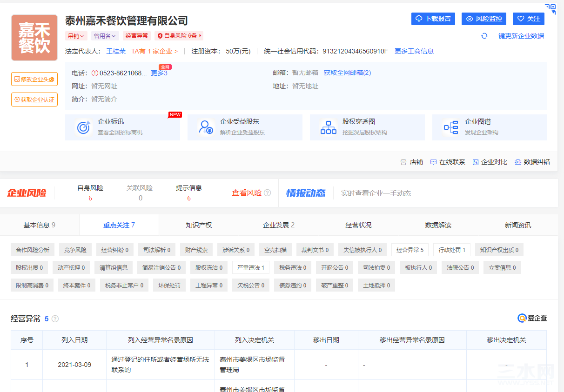The width and height of the screenshot is (564, 392).
Task: Select the 环保处罚 tag
Action: (x=169, y=285)
